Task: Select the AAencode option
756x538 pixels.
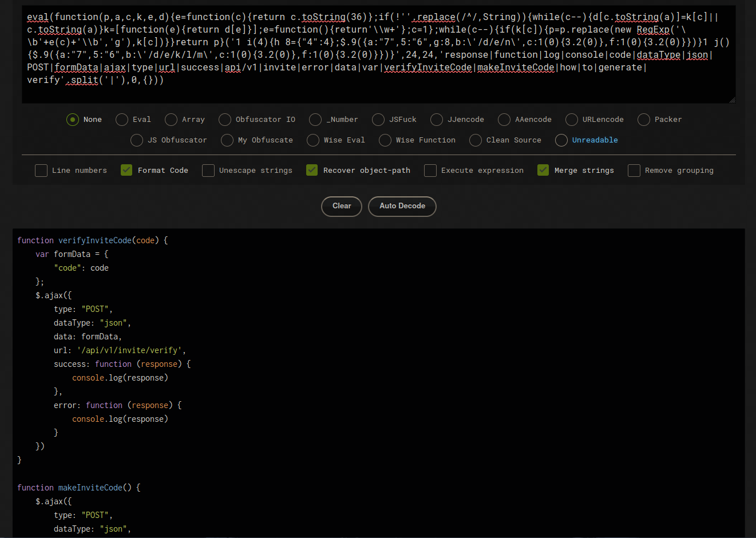Action: [x=504, y=120]
